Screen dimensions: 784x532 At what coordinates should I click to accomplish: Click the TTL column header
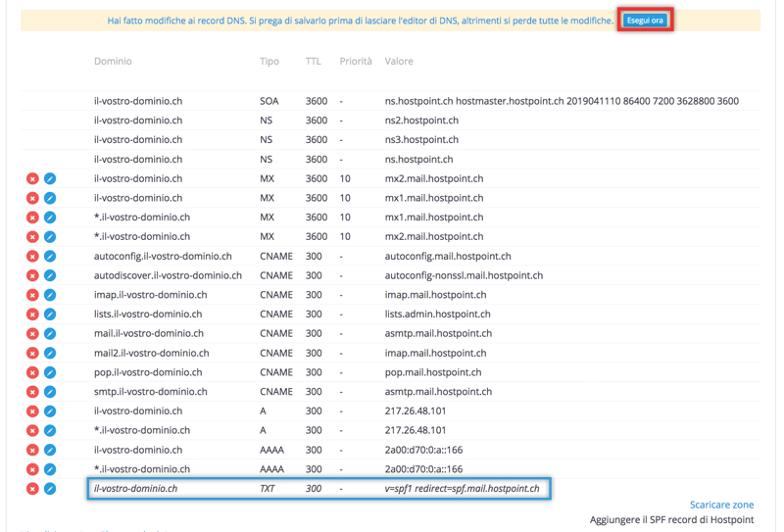click(313, 61)
